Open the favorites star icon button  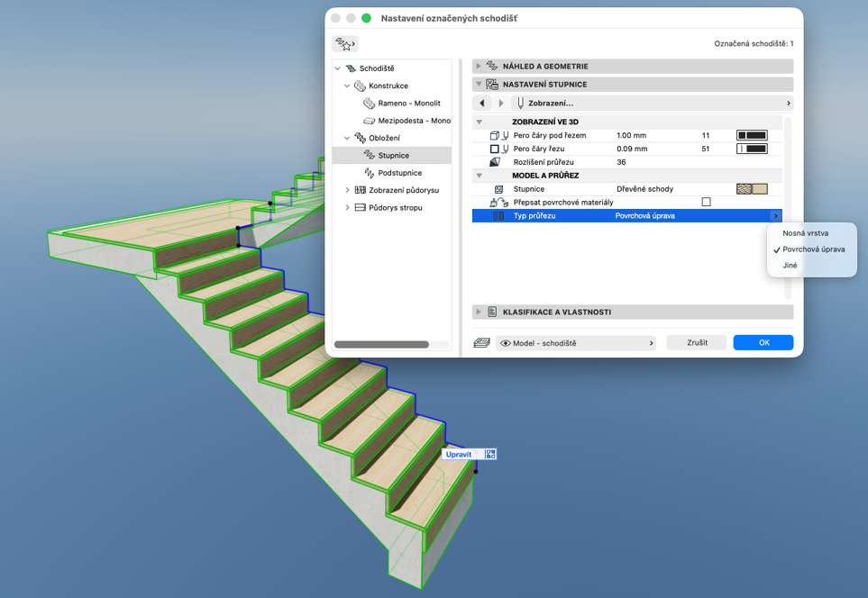coord(345,44)
